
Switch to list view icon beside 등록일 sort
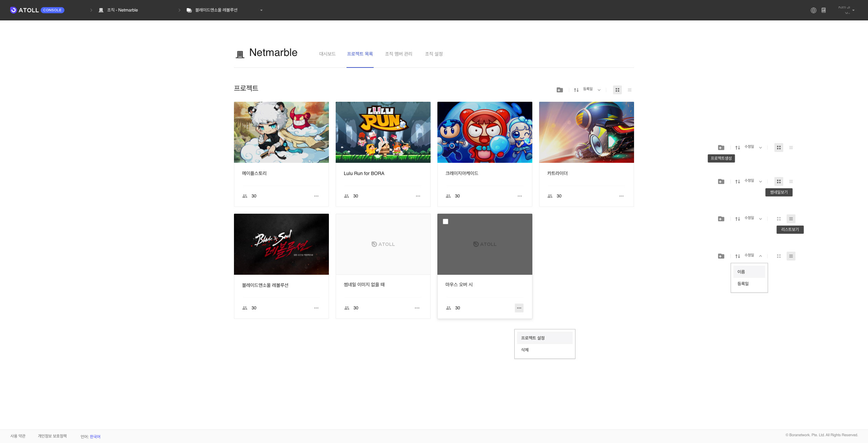pos(629,90)
